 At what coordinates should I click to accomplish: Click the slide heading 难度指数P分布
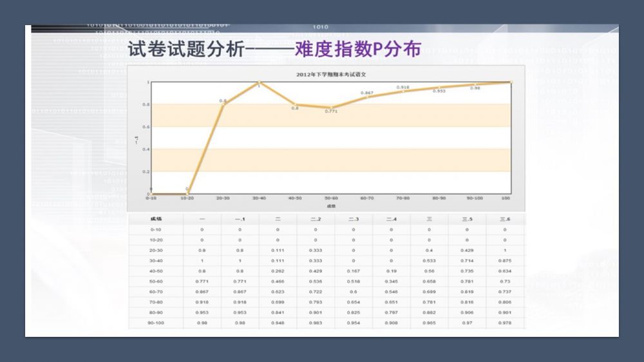(x=358, y=50)
